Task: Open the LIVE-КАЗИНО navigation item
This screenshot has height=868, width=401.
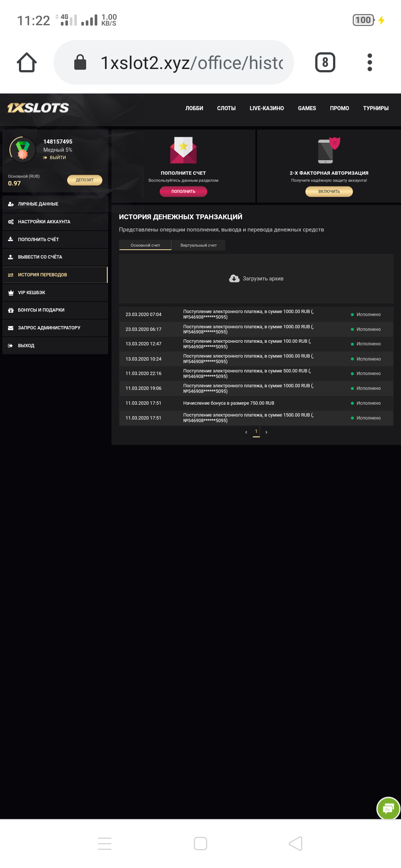Action: tap(267, 108)
